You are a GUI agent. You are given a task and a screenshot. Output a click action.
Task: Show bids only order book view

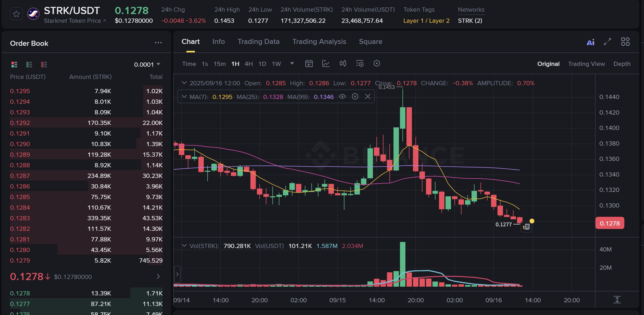pyautogui.click(x=29, y=64)
